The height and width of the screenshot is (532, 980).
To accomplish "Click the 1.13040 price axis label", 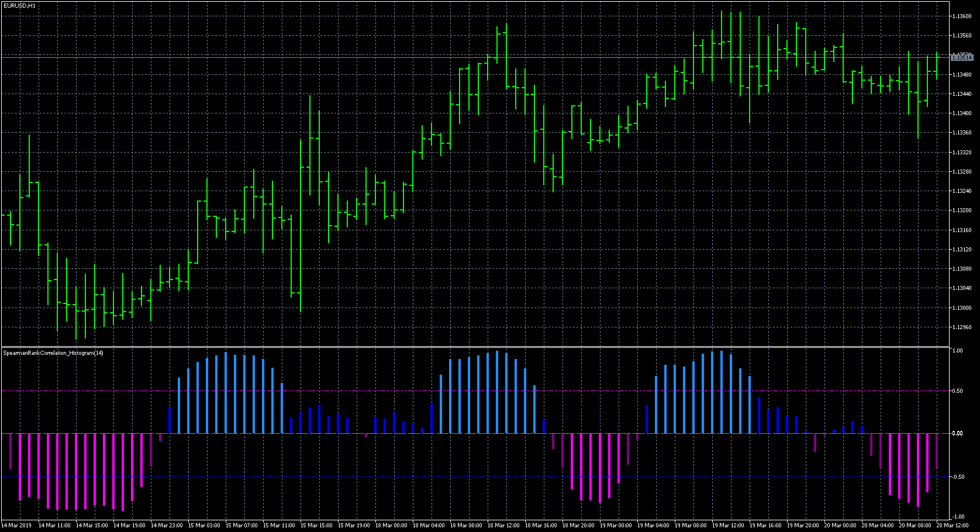I will point(962,288).
